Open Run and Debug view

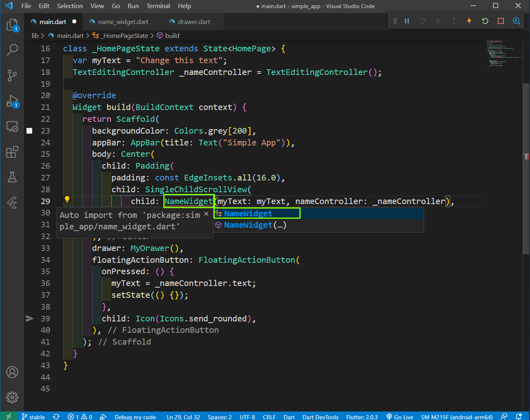coord(12,101)
